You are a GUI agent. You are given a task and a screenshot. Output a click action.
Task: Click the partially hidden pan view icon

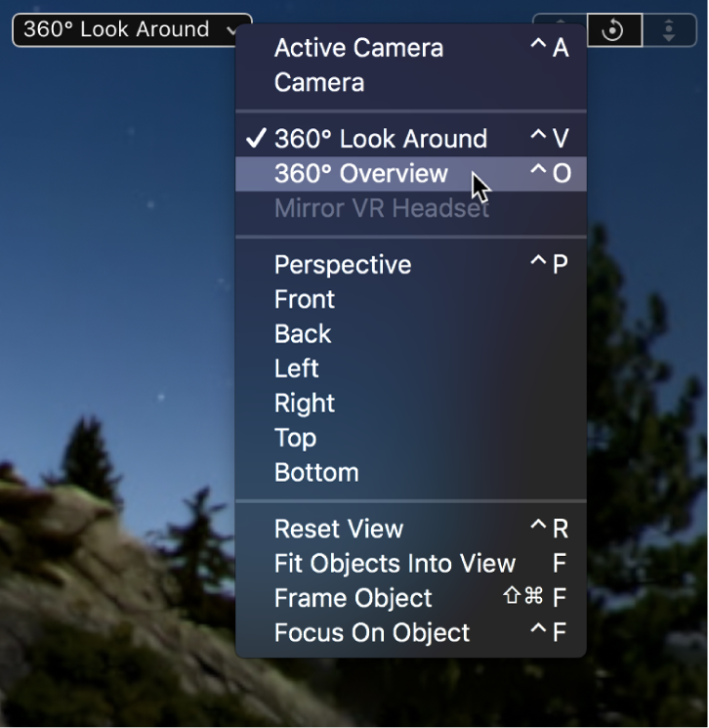[x=561, y=20]
